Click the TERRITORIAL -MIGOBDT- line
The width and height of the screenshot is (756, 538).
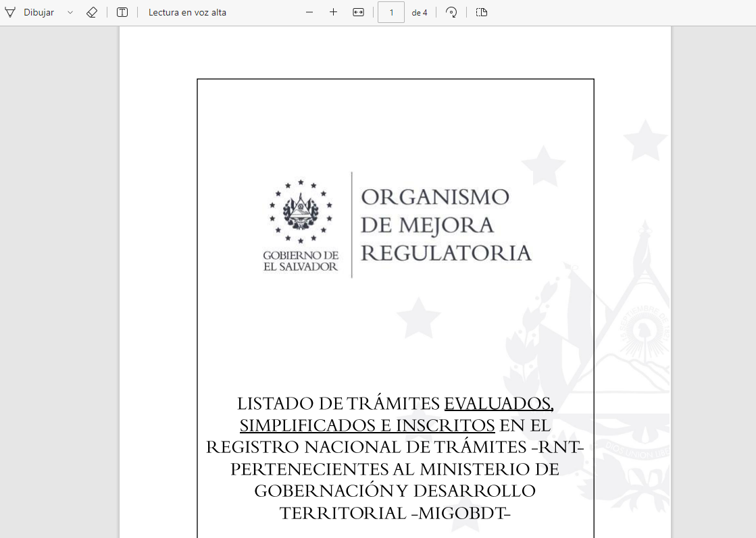[395, 514]
